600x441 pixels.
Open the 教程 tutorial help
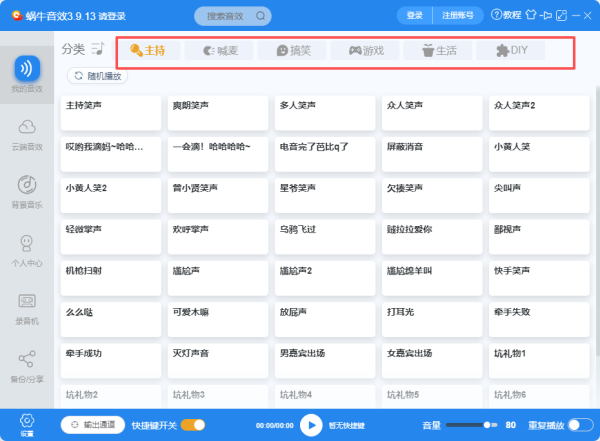click(506, 15)
